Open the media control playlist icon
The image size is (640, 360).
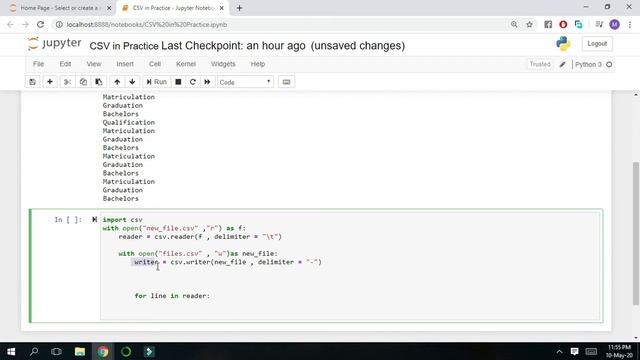pos(599,24)
